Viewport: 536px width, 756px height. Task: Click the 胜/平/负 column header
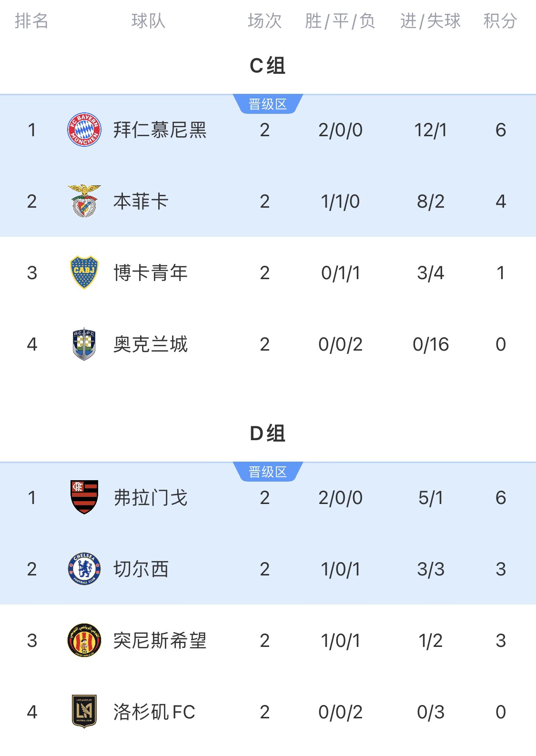coord(340,21)
